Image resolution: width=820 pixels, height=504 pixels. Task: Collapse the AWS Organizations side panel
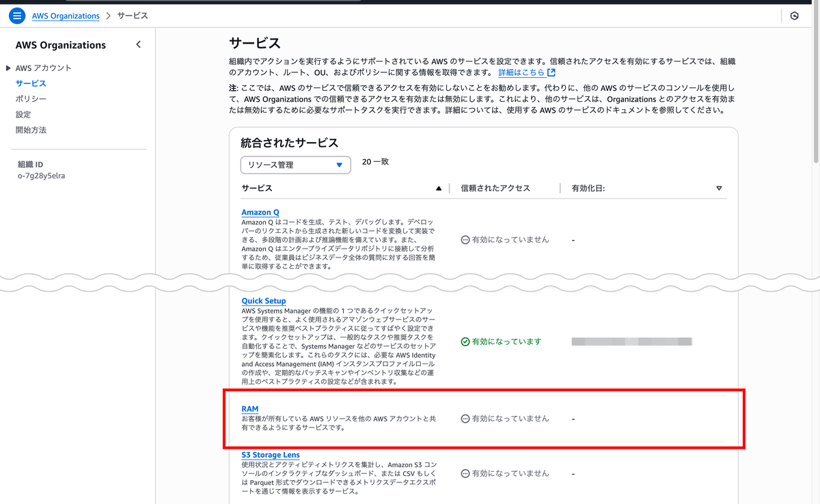pyautogui.click(x=139, y=44)
